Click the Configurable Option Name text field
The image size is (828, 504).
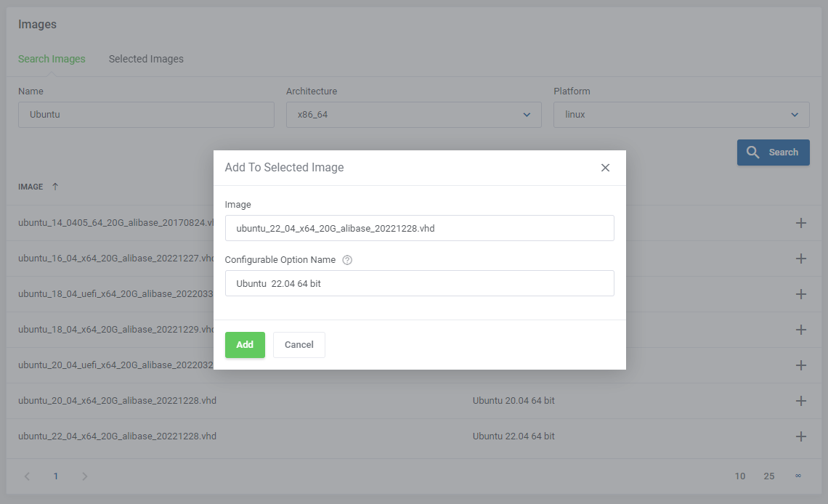tap(419, 283)
